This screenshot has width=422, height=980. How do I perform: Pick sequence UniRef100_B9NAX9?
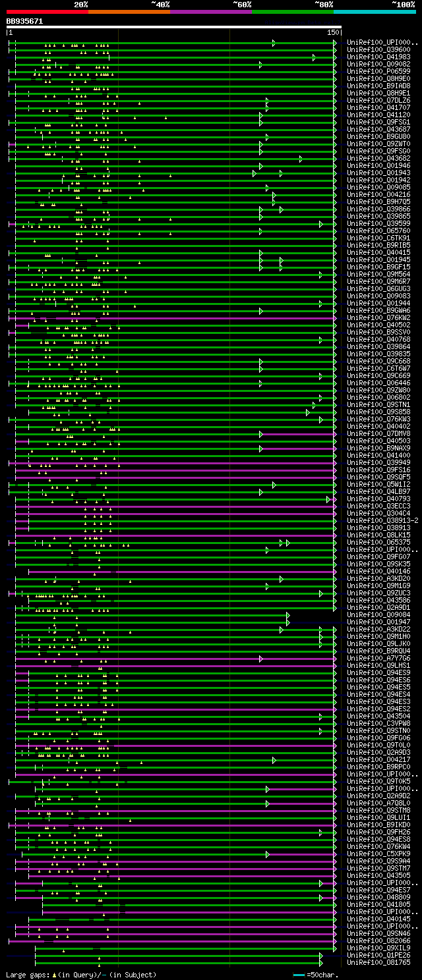tap(378, 449)
